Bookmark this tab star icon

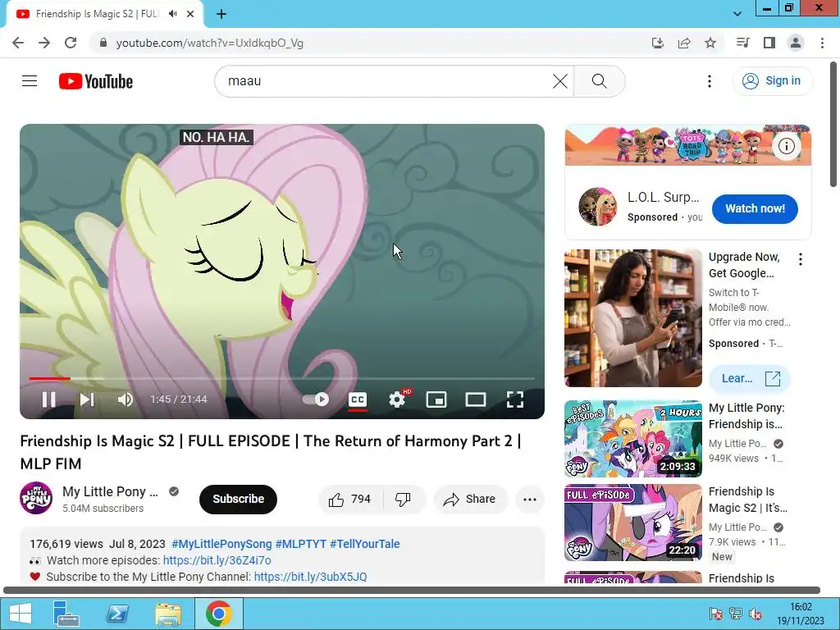pos(710,43)
